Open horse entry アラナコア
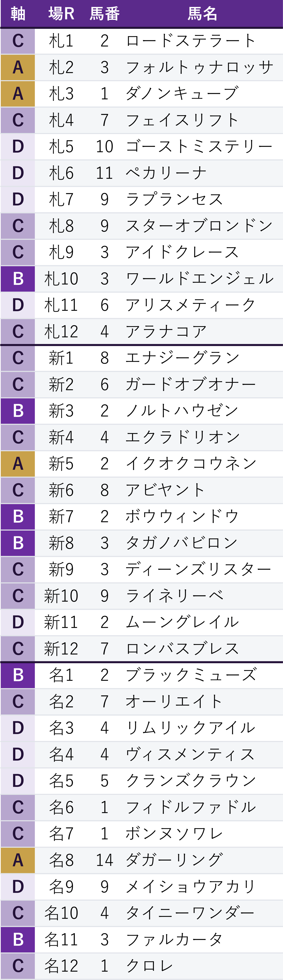This screenshot has width=283, height=980. (166, 332)
